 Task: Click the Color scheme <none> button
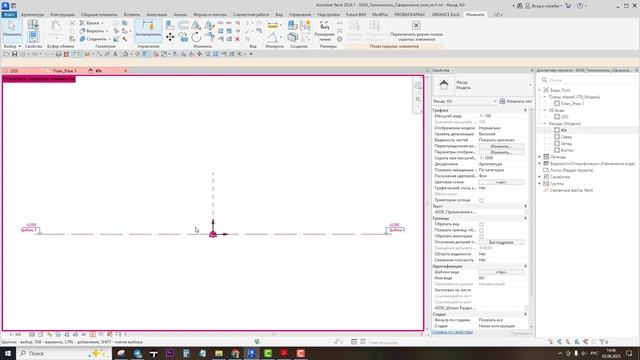(x=501, y=182)
